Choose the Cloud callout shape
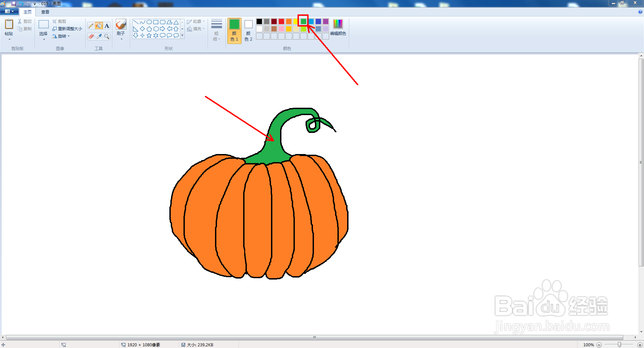 pyautogui.click(x=176, y=35)
